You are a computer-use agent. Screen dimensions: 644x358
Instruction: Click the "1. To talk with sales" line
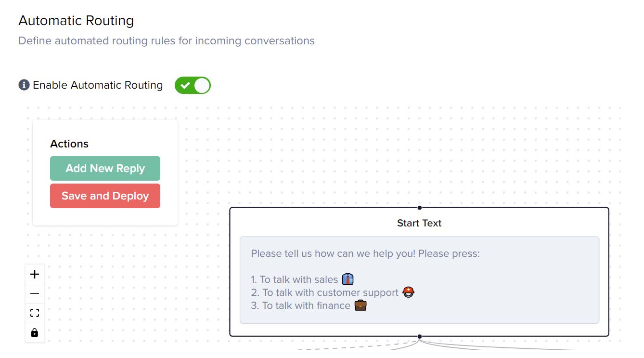294,279
